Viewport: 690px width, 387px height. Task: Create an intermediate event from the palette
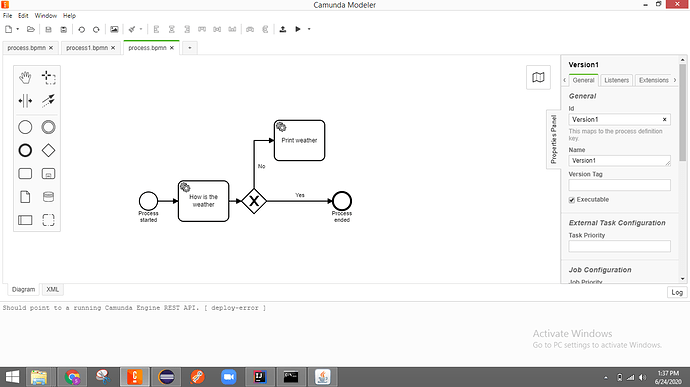[48, 127]
